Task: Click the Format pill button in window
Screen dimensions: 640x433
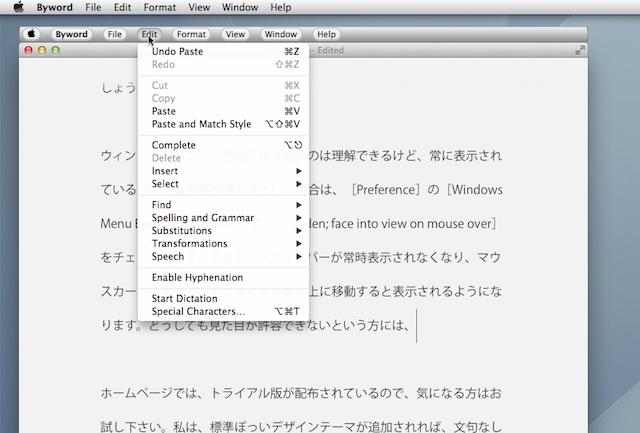Action: tap(191, 34)
